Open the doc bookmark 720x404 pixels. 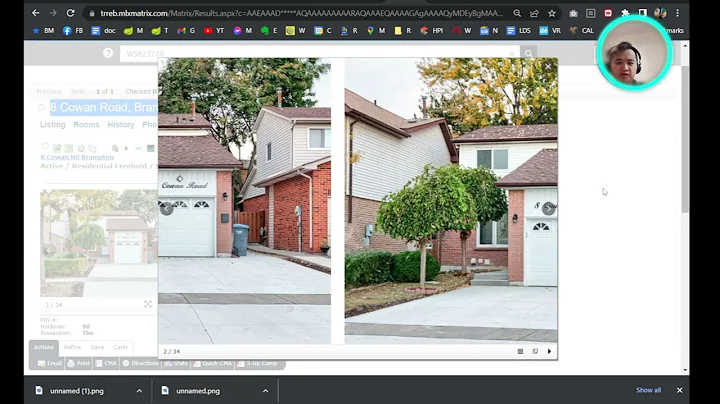coord(103,31)
